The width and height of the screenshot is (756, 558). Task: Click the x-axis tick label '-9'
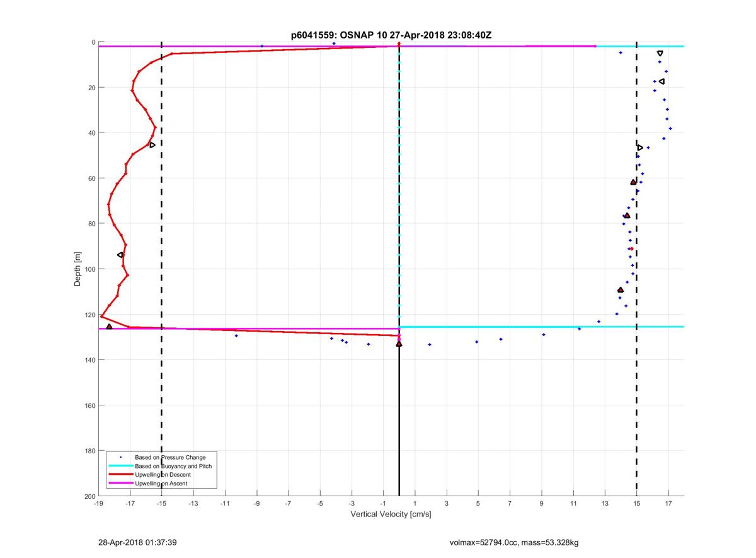click(x=256, y=503)
